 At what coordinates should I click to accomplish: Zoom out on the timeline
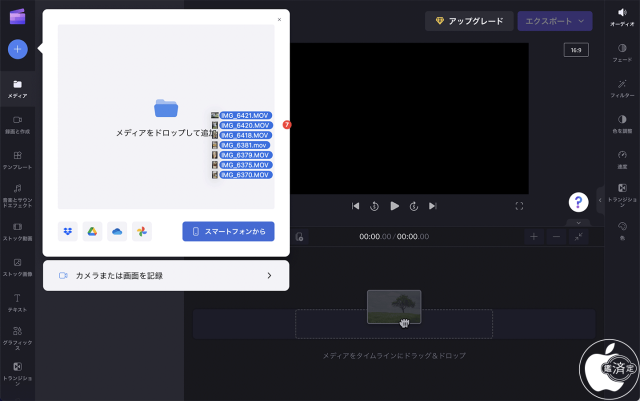pos(556,237)
